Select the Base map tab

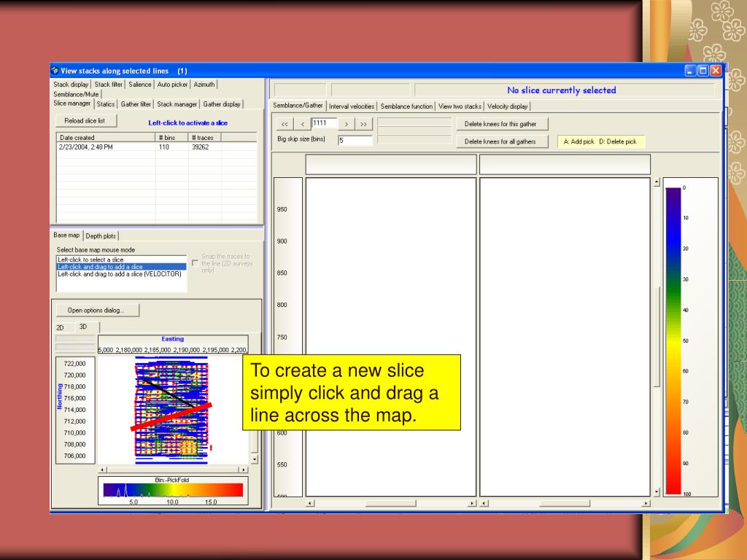coord(66,236)
